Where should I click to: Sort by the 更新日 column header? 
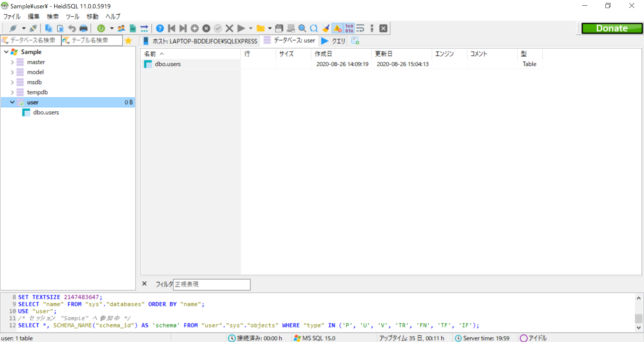coord(401,54)
